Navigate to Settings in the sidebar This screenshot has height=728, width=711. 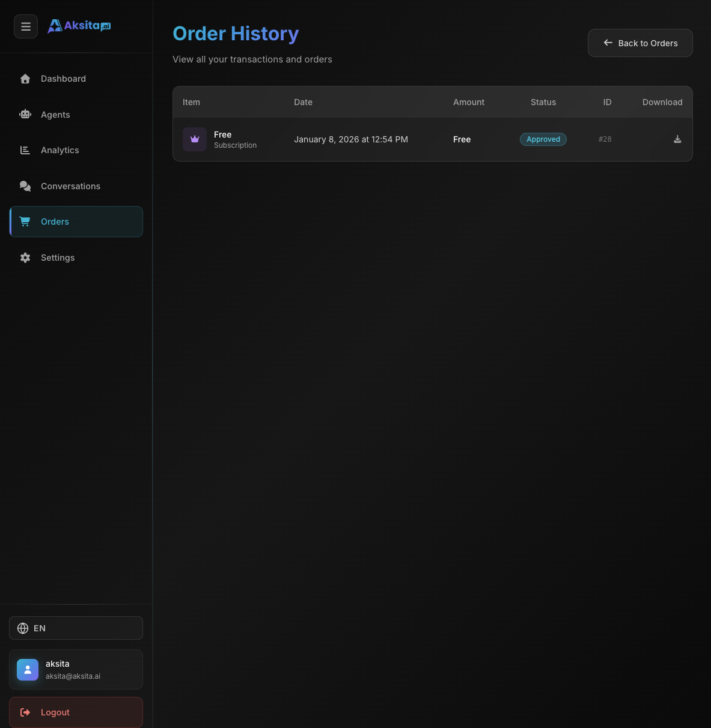coord(58,258)
